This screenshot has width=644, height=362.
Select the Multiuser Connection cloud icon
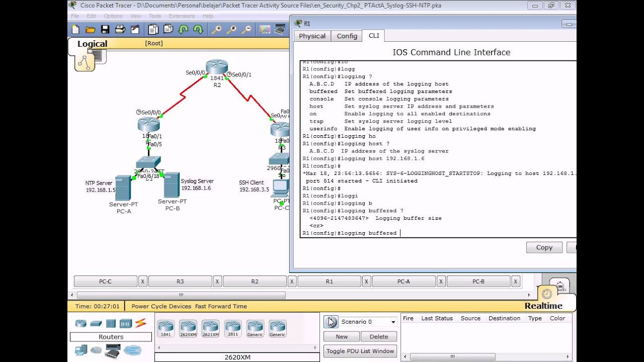click(133, 350)
